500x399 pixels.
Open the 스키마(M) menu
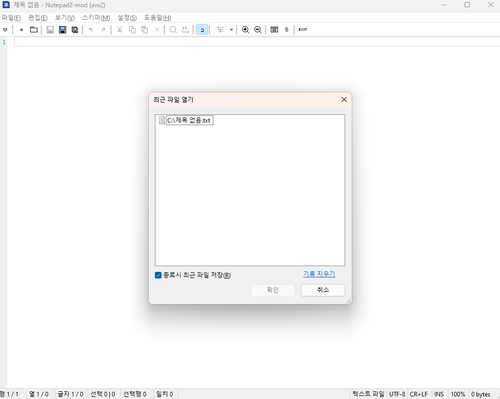coord(96,18)
